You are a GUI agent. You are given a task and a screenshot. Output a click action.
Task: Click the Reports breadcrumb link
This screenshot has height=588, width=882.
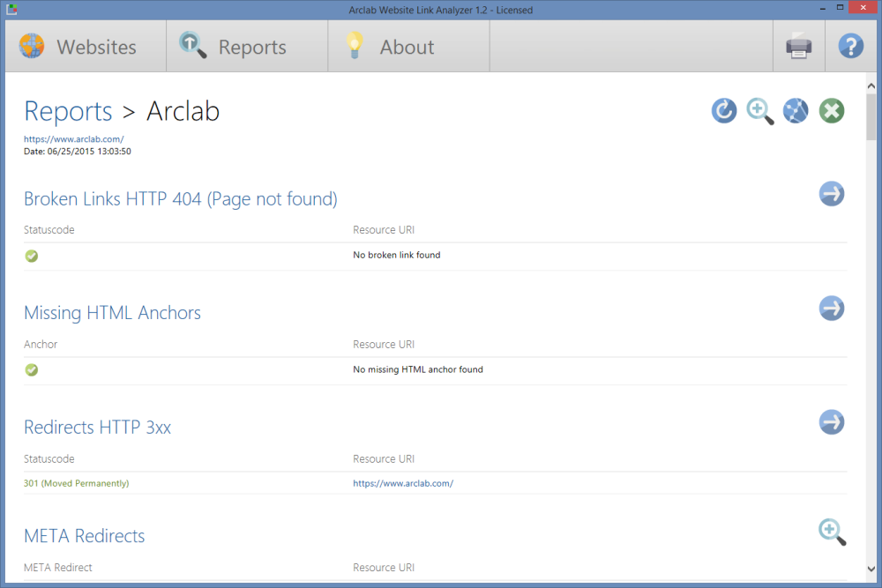pos(68,111)
